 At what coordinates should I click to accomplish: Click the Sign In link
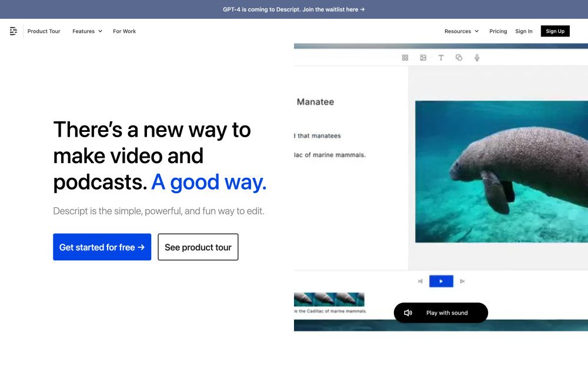(523, 31)
